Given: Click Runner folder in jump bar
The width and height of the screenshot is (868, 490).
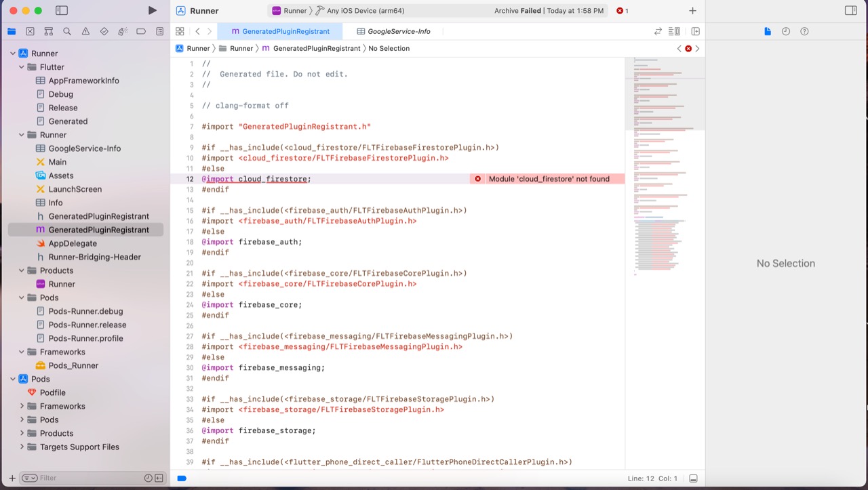Looking at the screenshot, I should point(236,49).
